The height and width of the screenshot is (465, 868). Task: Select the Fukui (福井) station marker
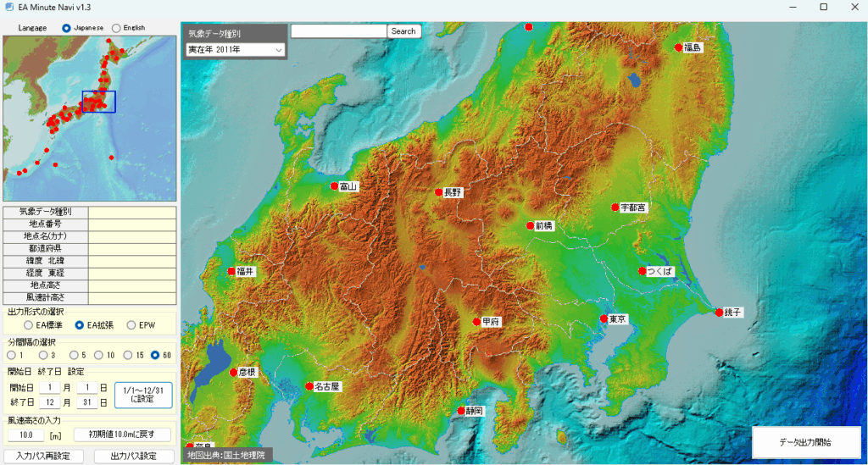point(231,271)
